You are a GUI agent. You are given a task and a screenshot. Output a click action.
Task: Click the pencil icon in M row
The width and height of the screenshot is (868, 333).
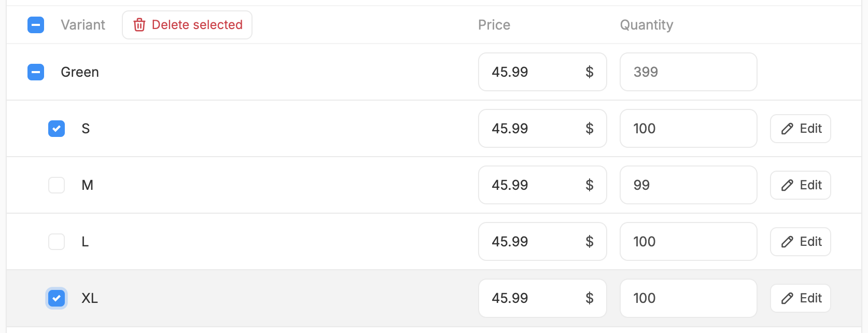click(x=787, y=185)
